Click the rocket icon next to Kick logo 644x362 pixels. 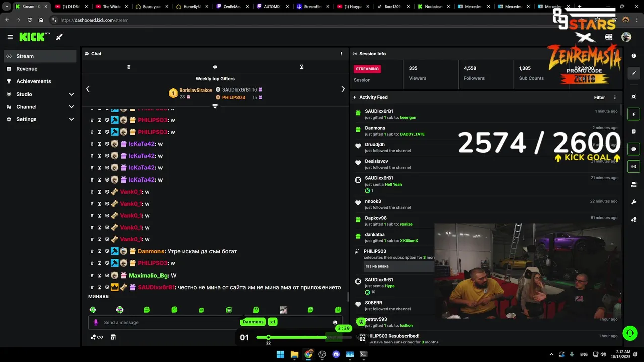(59, 37)
